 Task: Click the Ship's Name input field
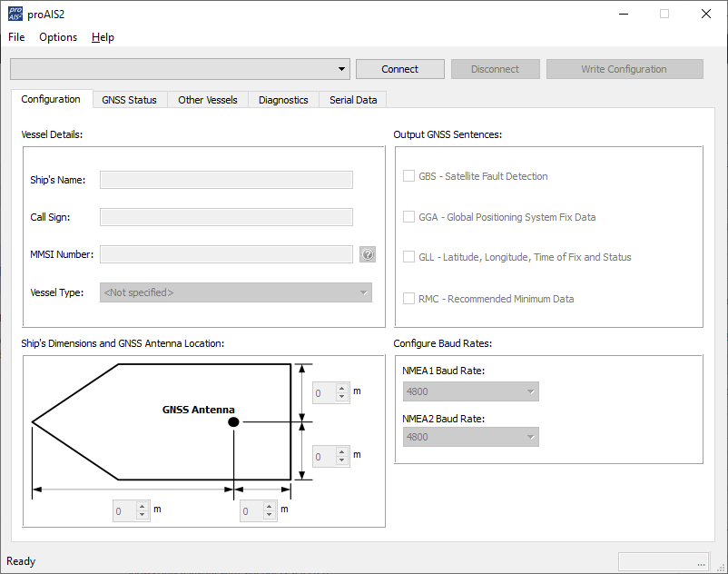point(226,180)
